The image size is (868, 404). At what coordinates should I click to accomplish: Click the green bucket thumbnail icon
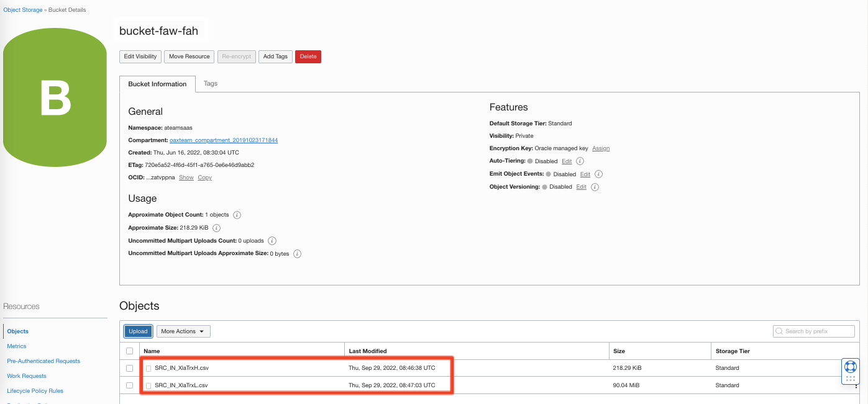(x=55, y=96)
